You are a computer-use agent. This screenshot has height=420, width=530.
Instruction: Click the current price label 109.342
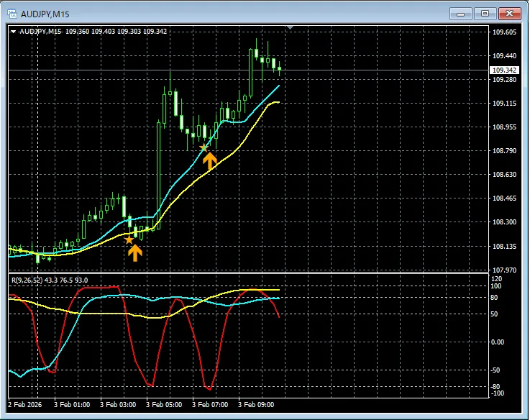pos(503,70)
